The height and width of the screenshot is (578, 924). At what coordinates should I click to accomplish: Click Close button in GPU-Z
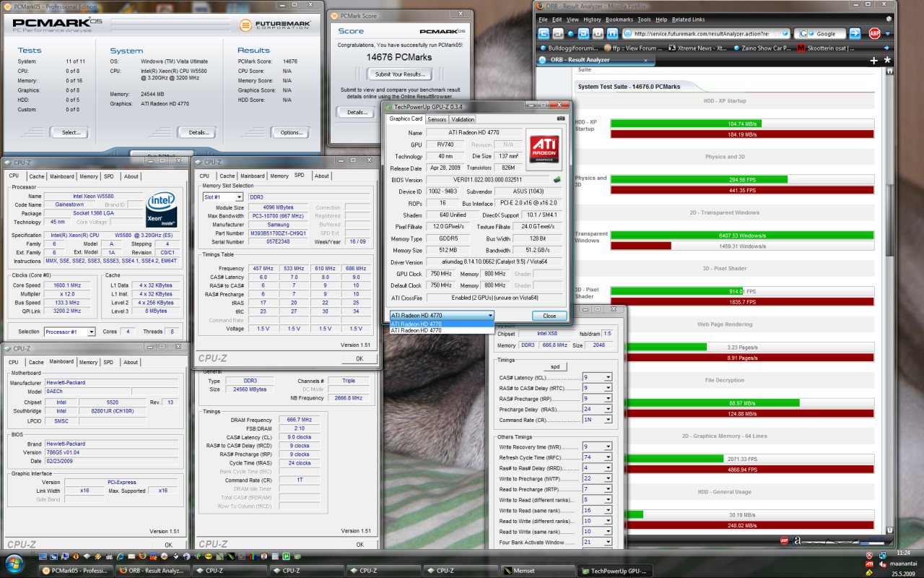[549, 316]
